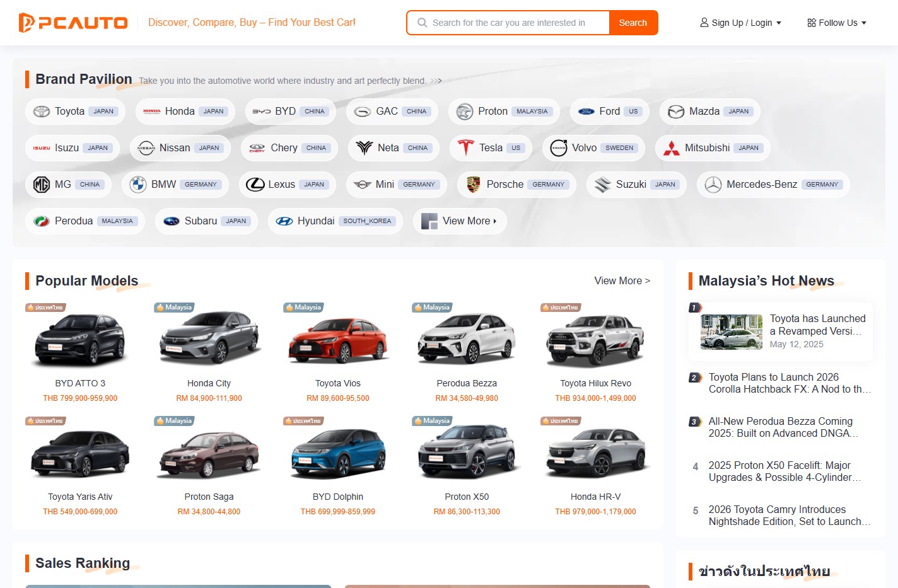Click the Subaru brand logo icon
898x588 pixels.
(172, 221)
